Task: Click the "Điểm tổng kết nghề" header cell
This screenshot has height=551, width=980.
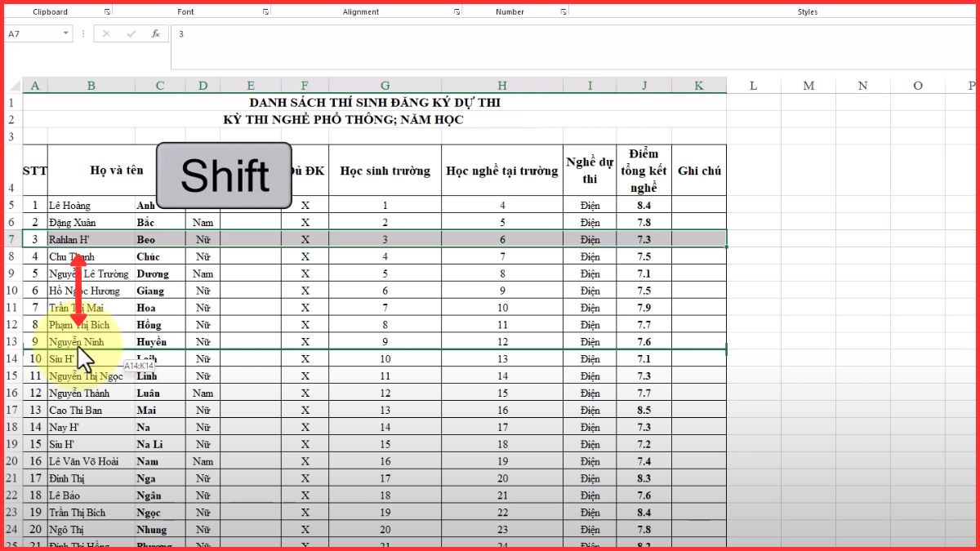Action: [x=644, y=171]
